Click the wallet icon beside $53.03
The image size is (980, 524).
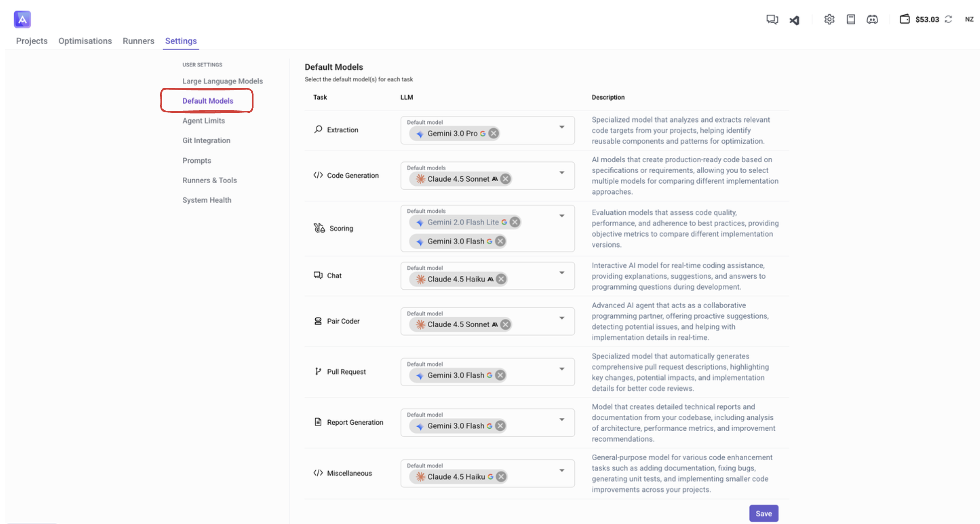(x=904, y=19)
